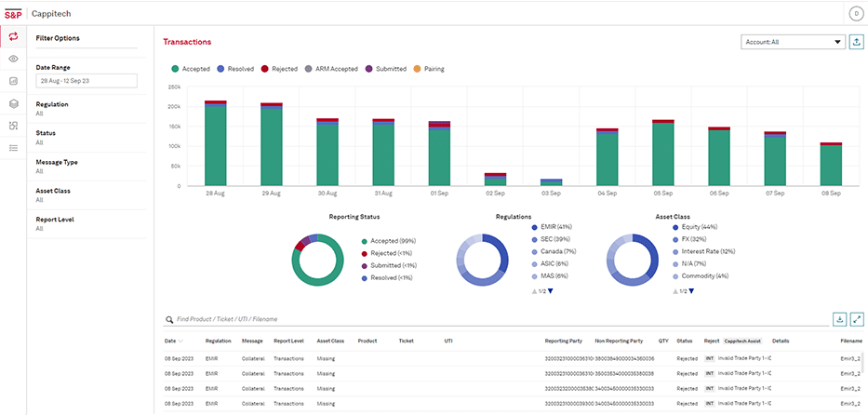
Task: Select Interest Rate (12%) legend item
Action: (703, 251)
